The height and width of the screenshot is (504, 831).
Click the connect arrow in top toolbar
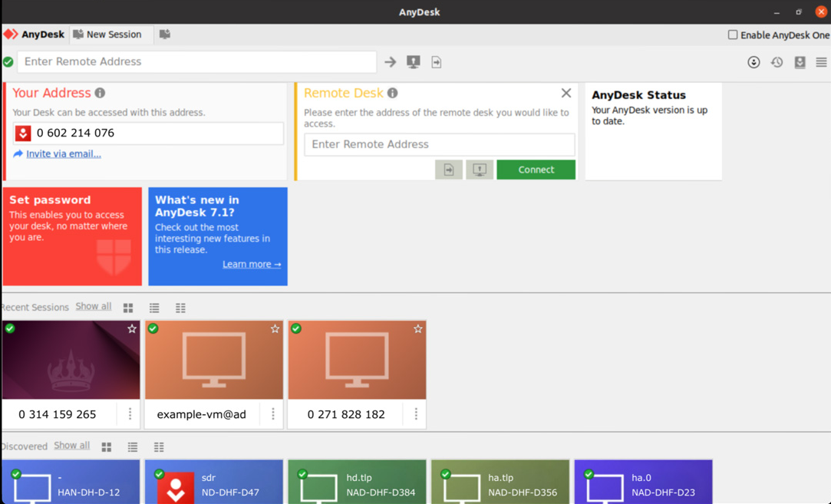click(x=390, y=62)
